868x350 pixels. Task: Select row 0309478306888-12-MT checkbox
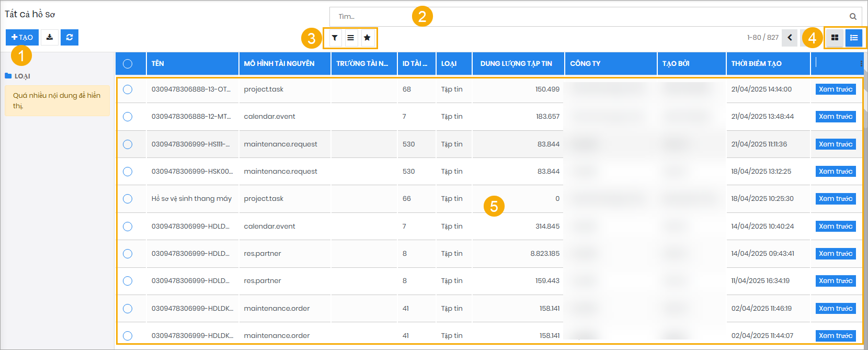128,117
